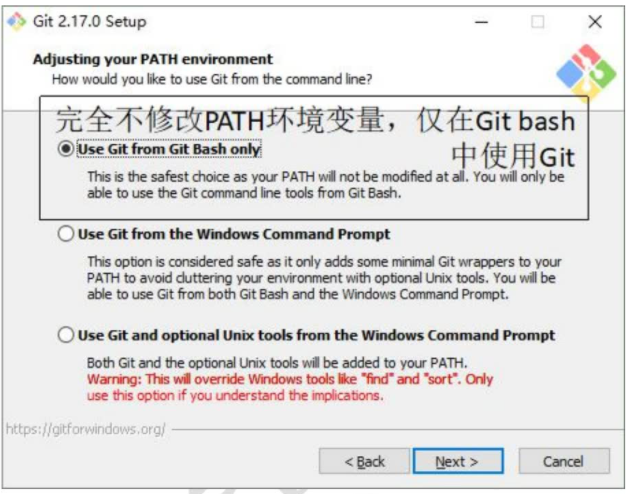Minimize the Git Setup window
The width and height of the screenshot is (632, 494).
(481, 22)
